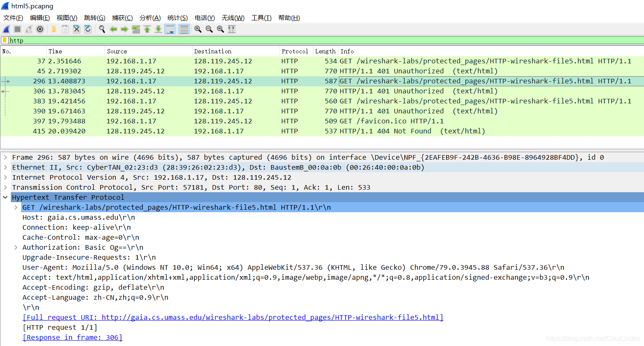Select packet 397 GET /favicon.ico
Viewport: 644px width, 346px height.
322,121
